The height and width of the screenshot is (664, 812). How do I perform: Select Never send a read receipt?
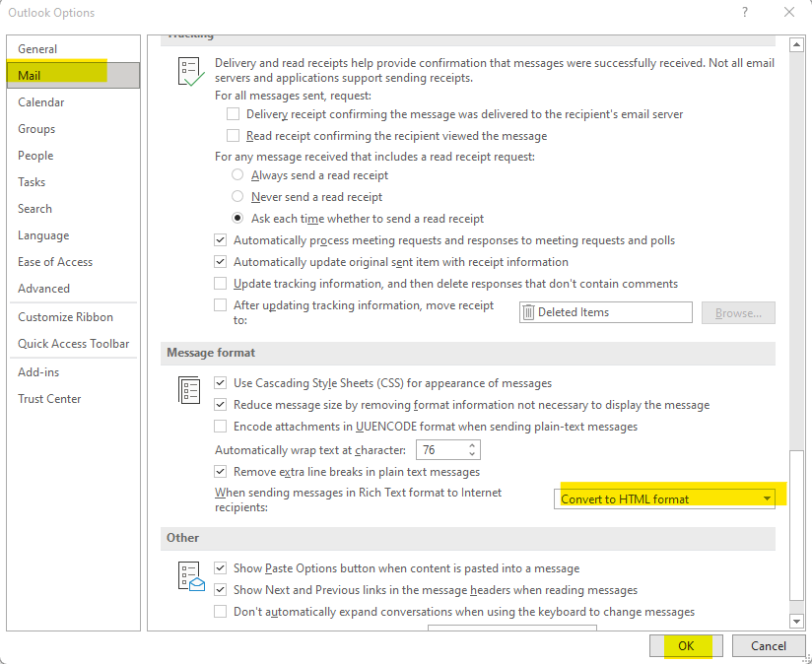[237, 196]
